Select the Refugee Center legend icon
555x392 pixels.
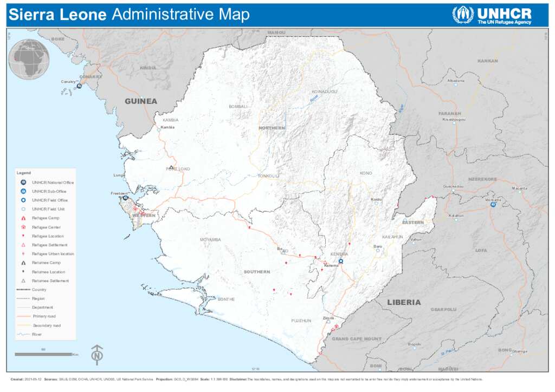[23, 227]
